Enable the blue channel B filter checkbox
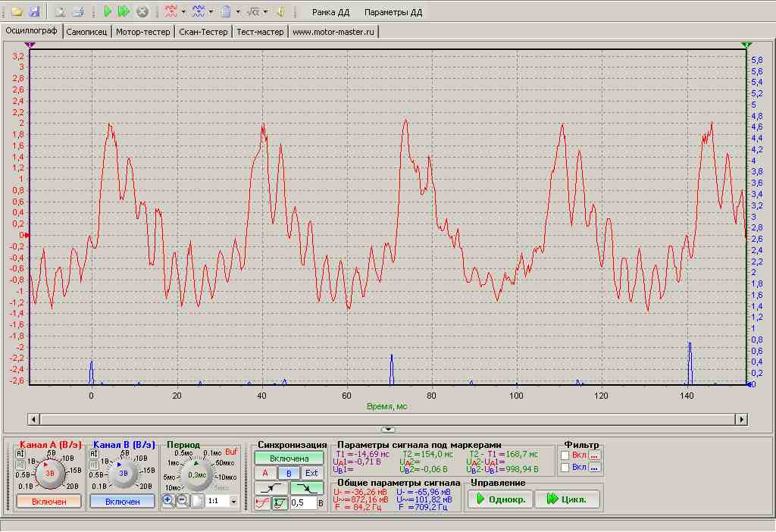 coord(565,468)
